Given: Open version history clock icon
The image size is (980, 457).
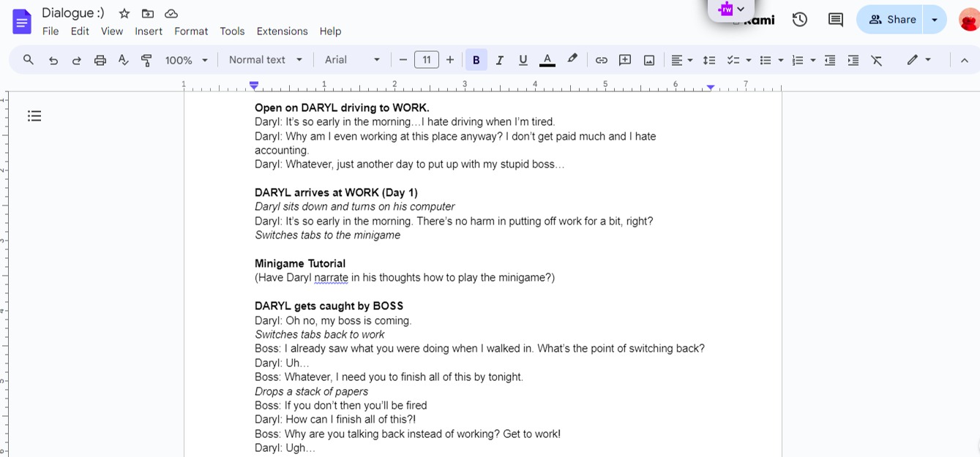Looking at the screenshot, I should click(x=799, y=20).
